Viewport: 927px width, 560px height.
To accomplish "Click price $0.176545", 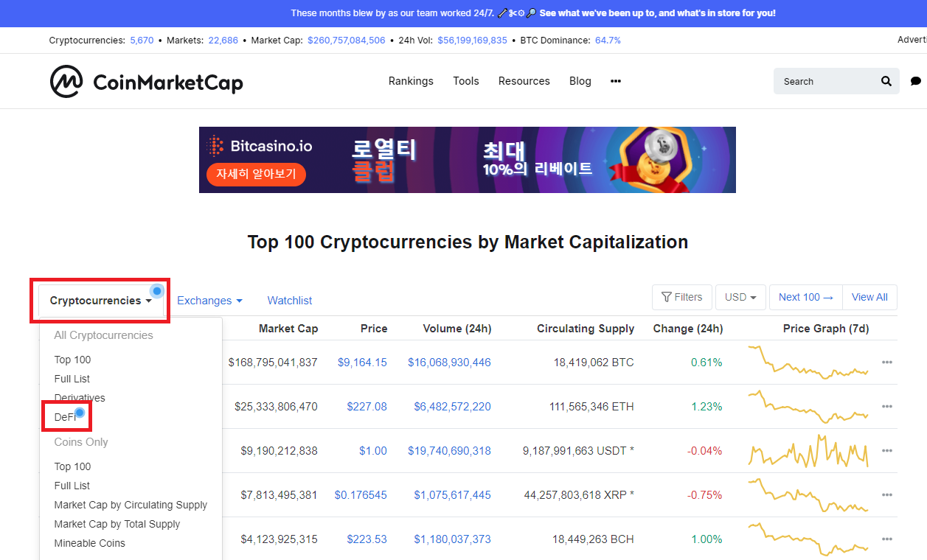I will point(361,495).
